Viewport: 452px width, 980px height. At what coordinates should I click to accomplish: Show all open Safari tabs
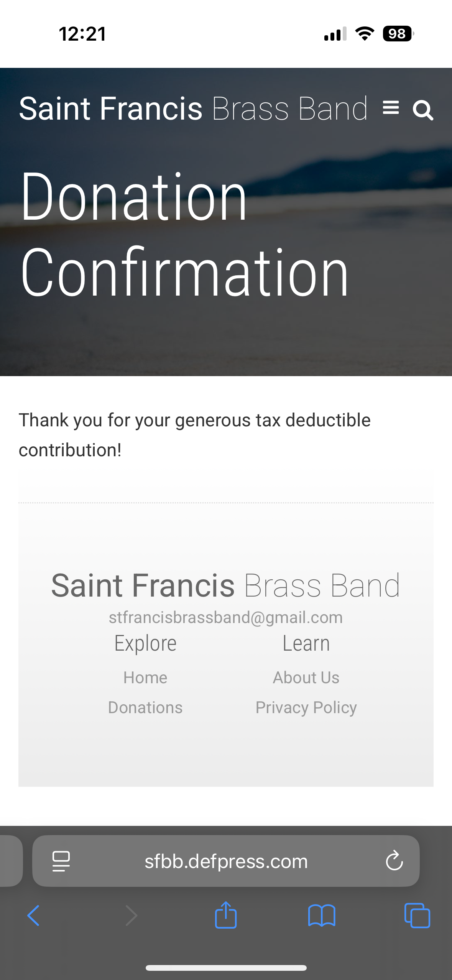[x=417, y=916]
